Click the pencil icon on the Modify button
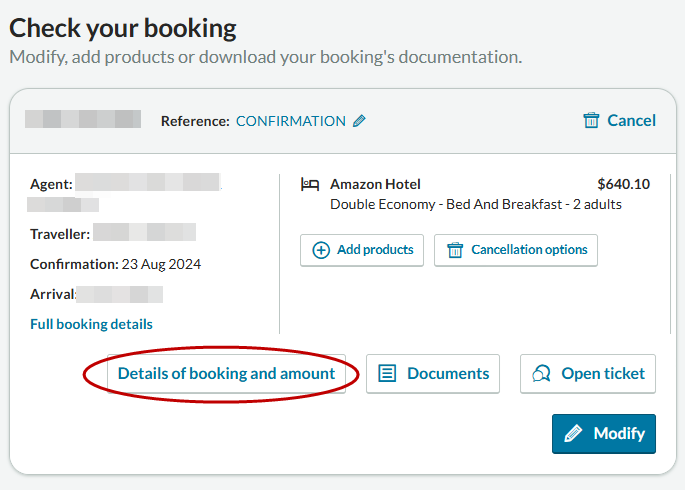Viewport: 685px width, 490px height. [573, 433]
